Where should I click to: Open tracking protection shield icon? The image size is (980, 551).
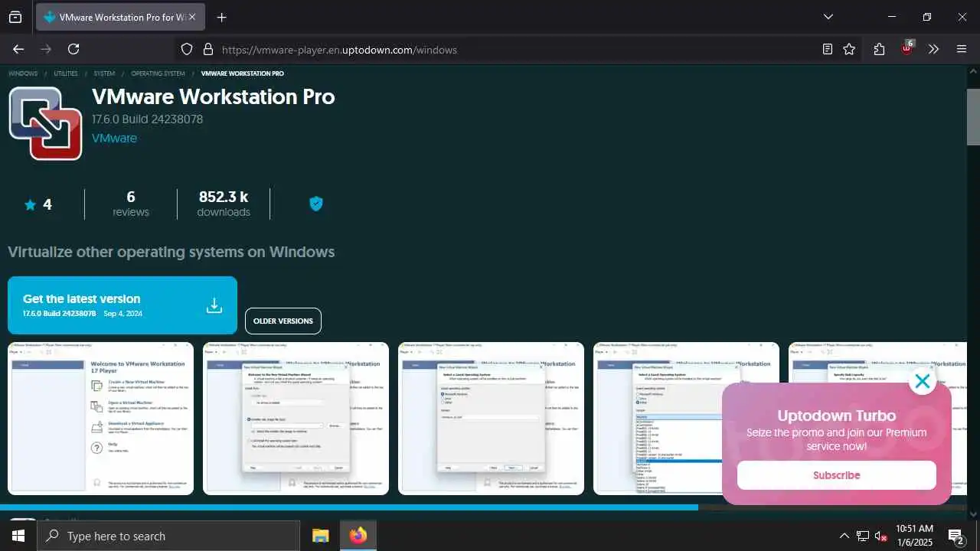187,49
